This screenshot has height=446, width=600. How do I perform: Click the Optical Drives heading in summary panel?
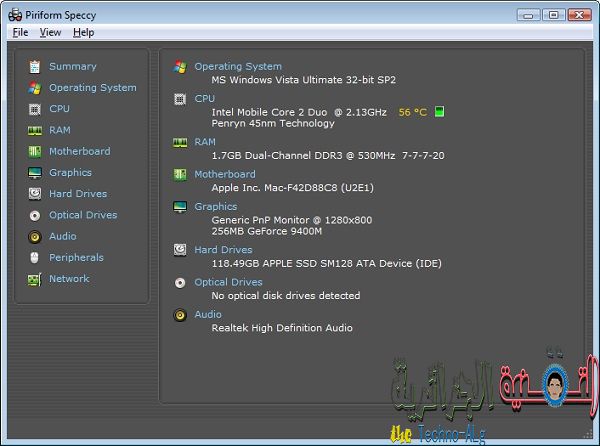pos(228,282)
